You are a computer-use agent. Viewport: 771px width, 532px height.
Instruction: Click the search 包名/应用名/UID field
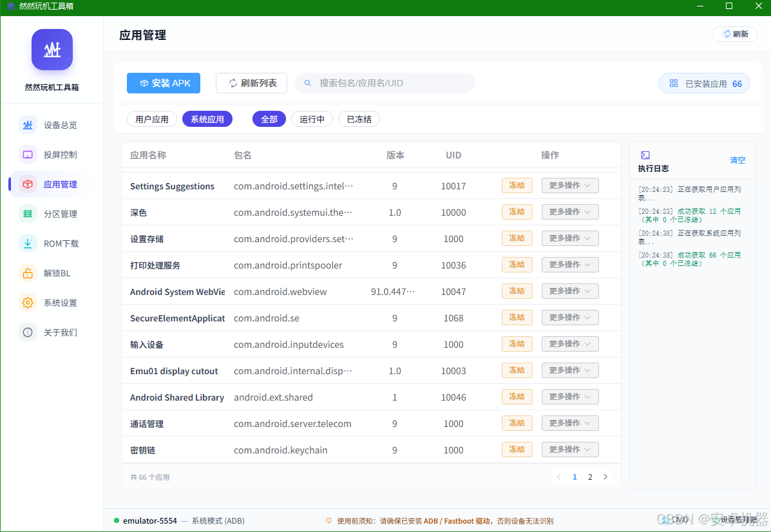point(385,83)
